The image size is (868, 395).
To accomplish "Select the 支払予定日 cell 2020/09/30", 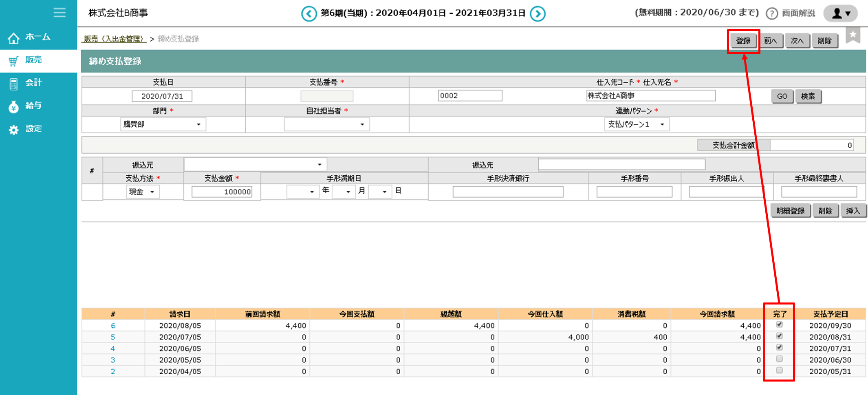I will pos(830,326).
